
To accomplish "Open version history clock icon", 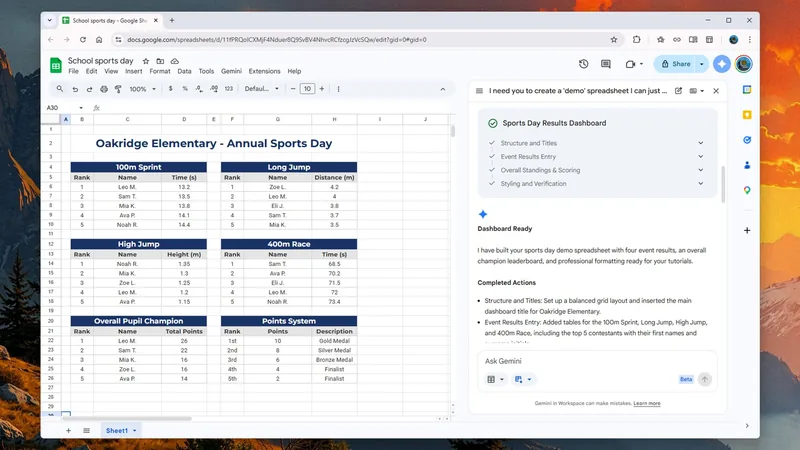I will tap(584, 64).
